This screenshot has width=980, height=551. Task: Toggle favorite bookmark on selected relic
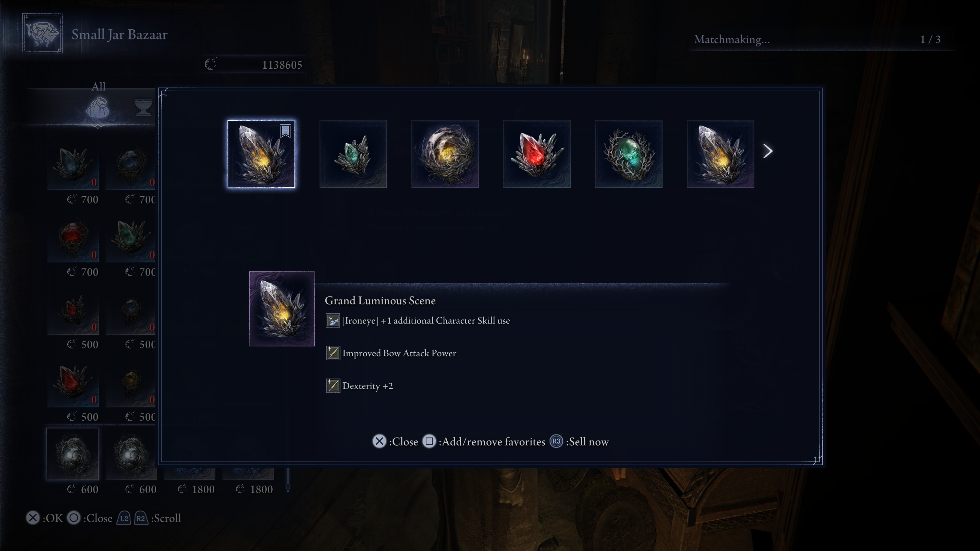coord(285,131)
